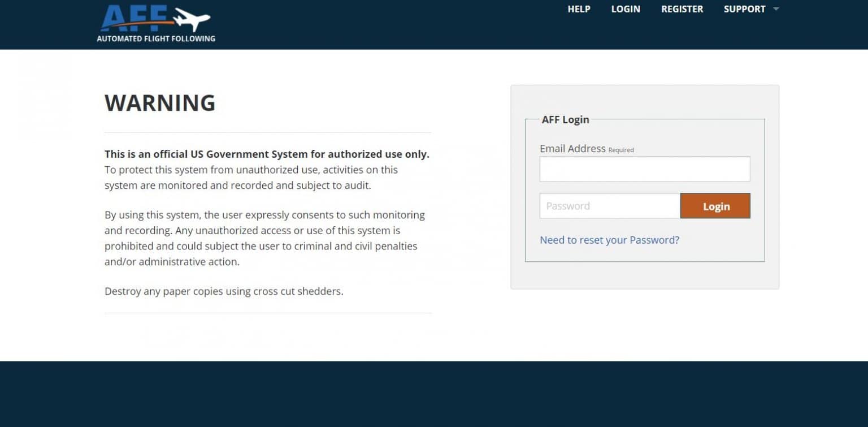Select the WARNING heading text
The width and height of the screenshot is (868, 427).
160,103
